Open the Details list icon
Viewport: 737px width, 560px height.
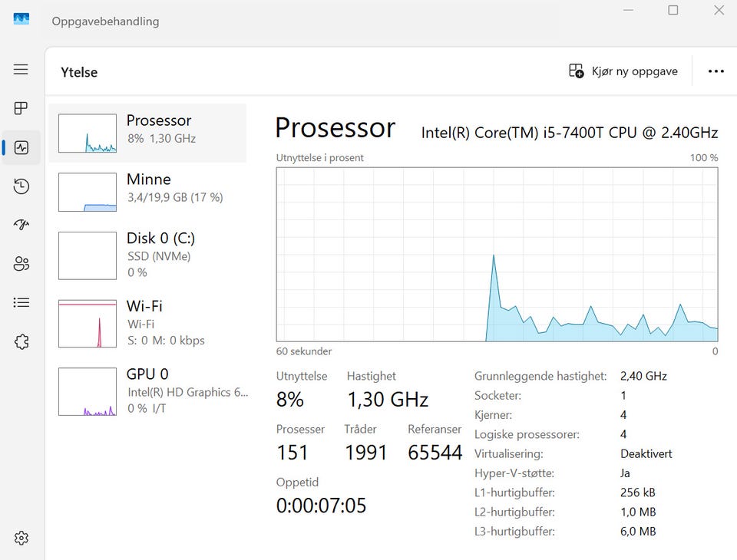pyautogui.click(x=21, y=302)
